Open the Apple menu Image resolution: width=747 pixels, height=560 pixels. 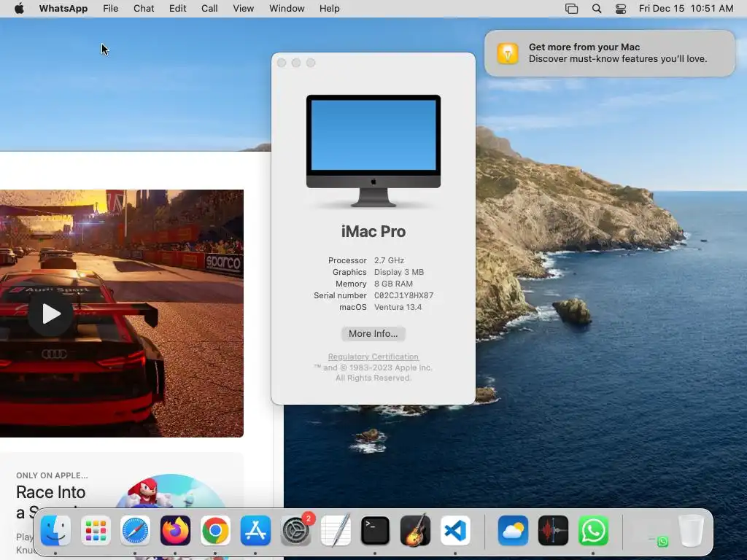pos(19,8)
